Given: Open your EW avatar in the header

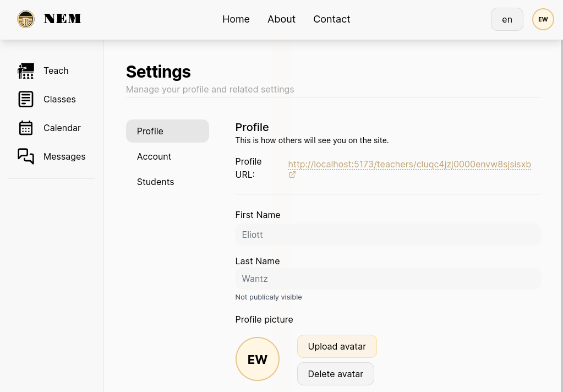Looking at the screenshot, I should click(543, 19).
